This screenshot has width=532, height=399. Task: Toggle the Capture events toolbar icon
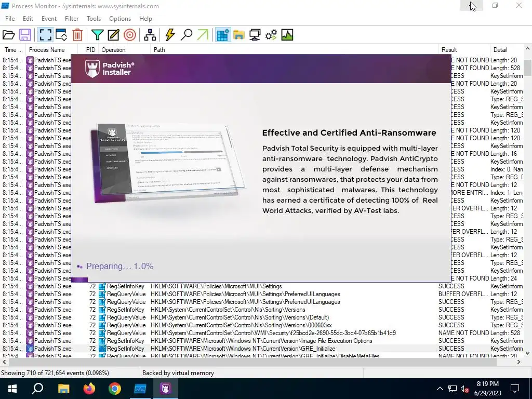point(45,35)
